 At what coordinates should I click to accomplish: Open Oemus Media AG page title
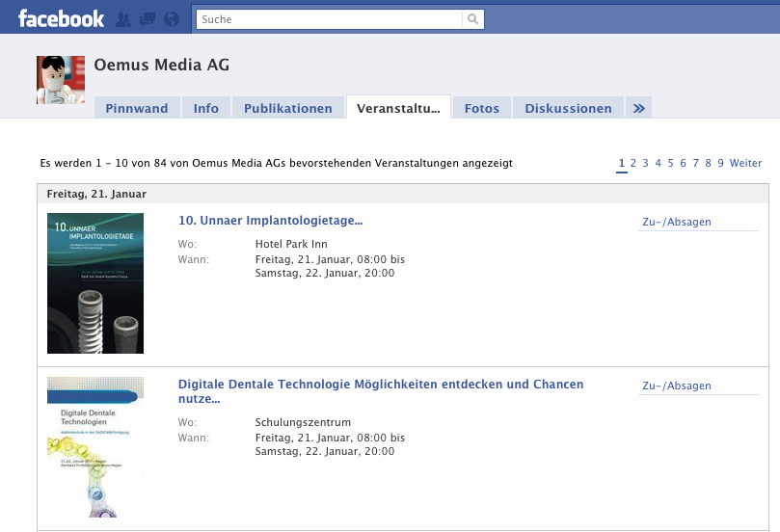[162, 65]
